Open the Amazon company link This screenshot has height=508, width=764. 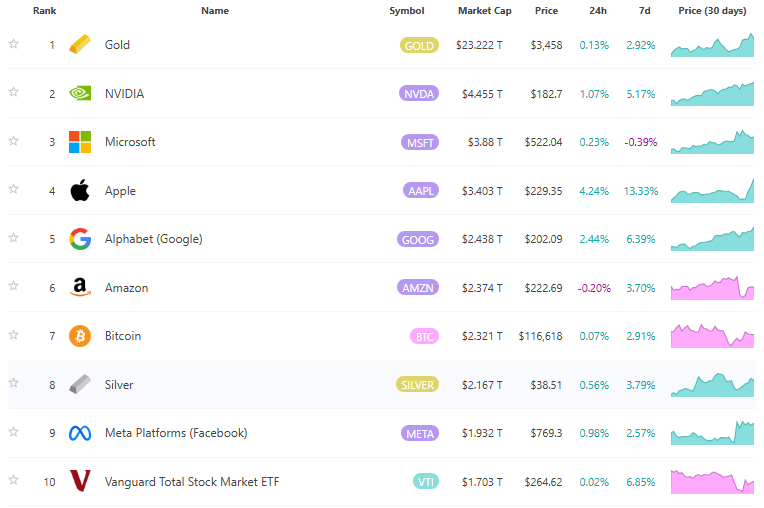click(x=126, y=288)
